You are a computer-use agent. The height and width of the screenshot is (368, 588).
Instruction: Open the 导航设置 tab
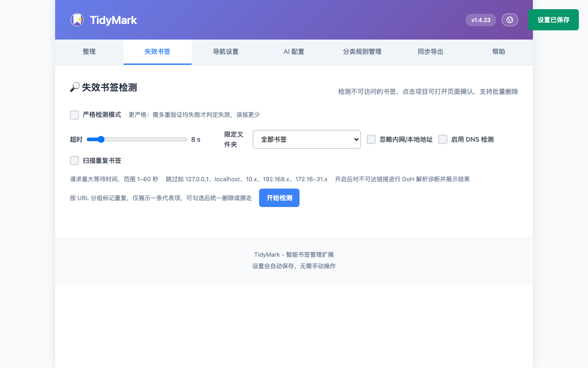(x=226, y=52)
